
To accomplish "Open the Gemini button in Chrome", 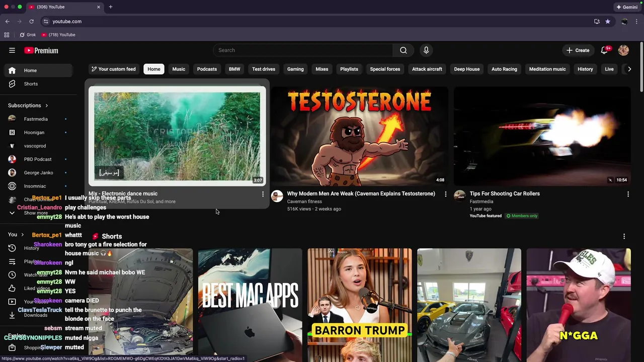I will pos(627,7).
